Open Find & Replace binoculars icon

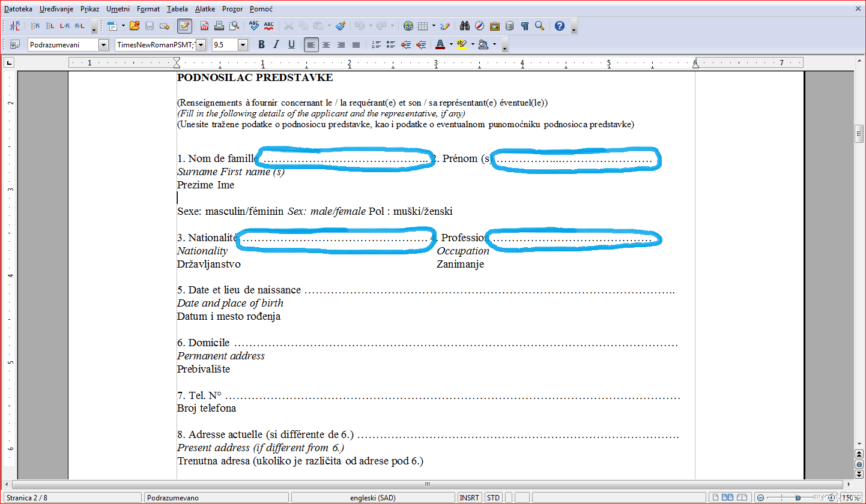pos(464,26)
